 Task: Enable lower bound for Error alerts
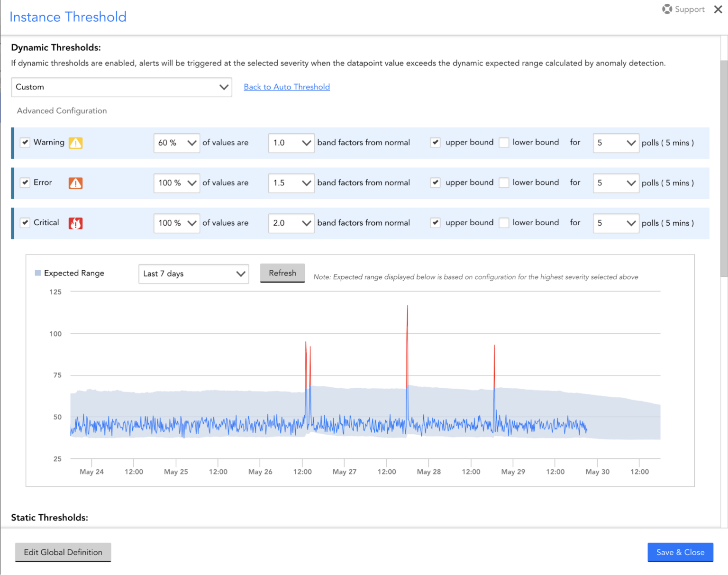point(504,183)
